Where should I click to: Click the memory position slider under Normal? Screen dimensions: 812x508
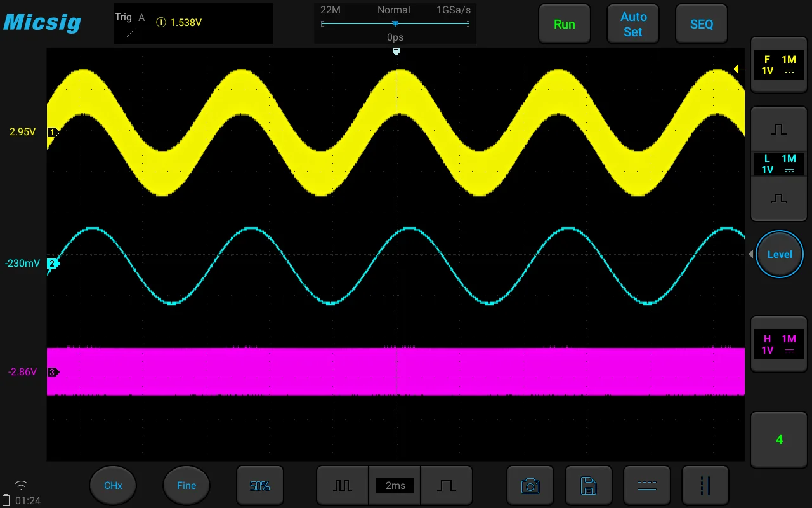pos(395,24)
